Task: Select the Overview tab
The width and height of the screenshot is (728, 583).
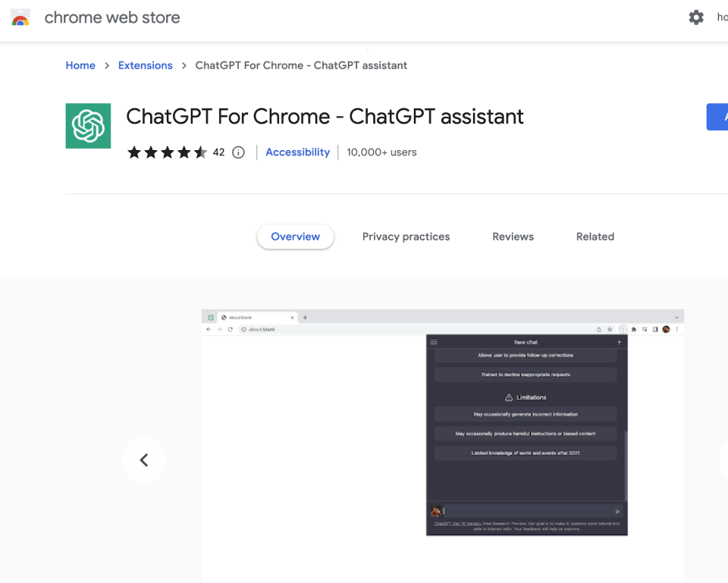Action: (x=295, y=237)
